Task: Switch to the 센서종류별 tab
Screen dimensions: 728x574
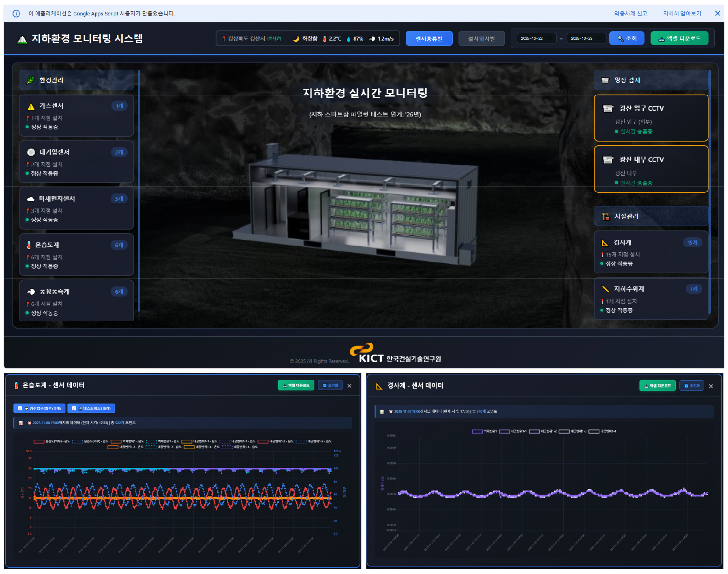Action: [429, 39]
